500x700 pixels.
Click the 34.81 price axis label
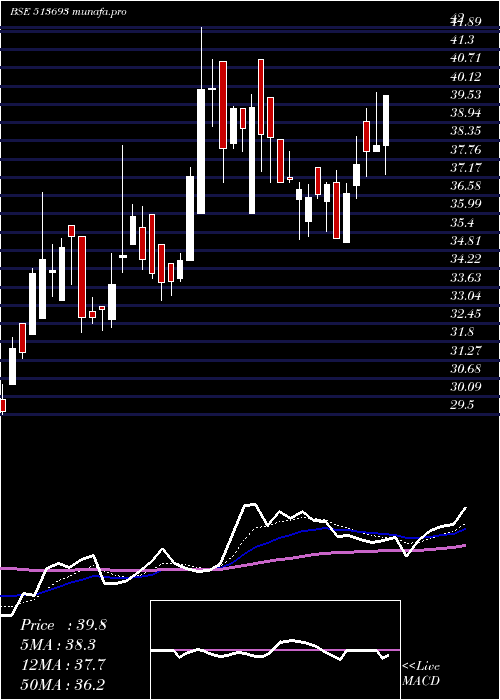point(466,241)
